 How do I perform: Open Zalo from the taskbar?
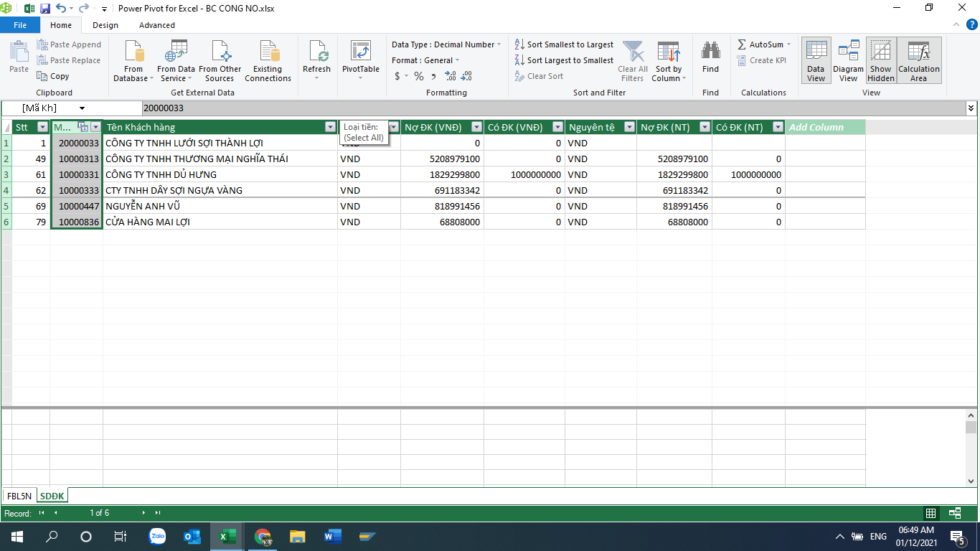click(x=157, y=536)
